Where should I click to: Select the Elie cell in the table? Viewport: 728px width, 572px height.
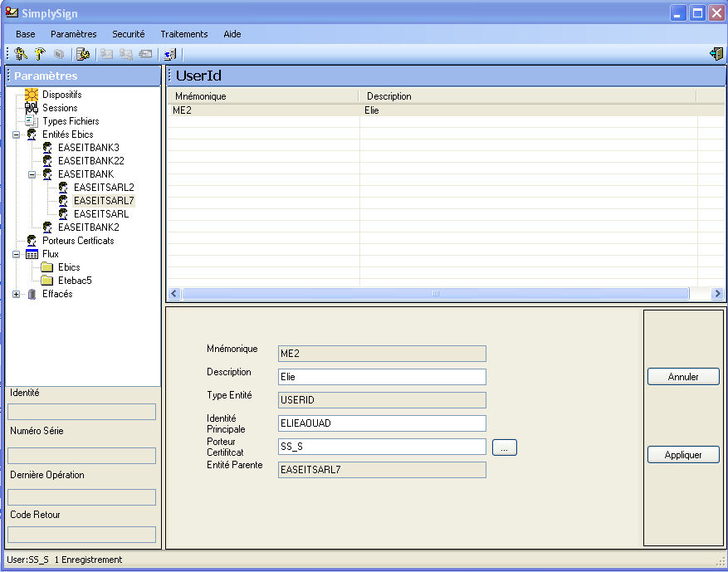click(x=528, y=110)
